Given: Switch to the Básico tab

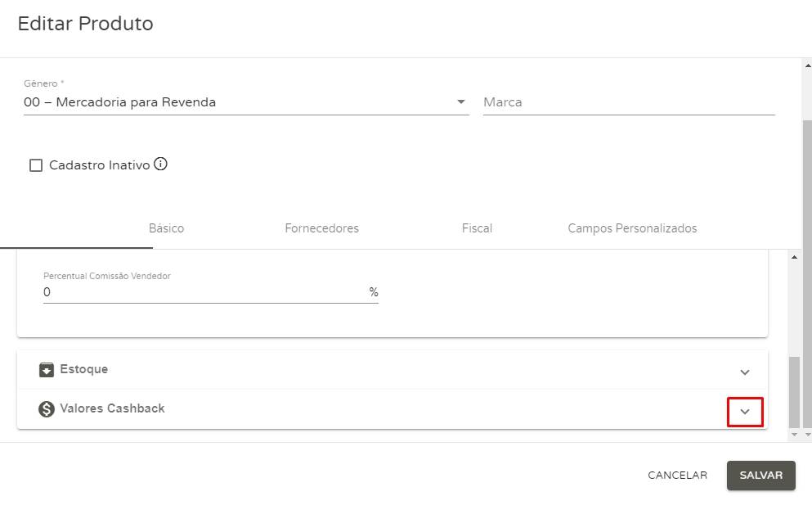Looking at the screenshot, I should pos(166,228).
